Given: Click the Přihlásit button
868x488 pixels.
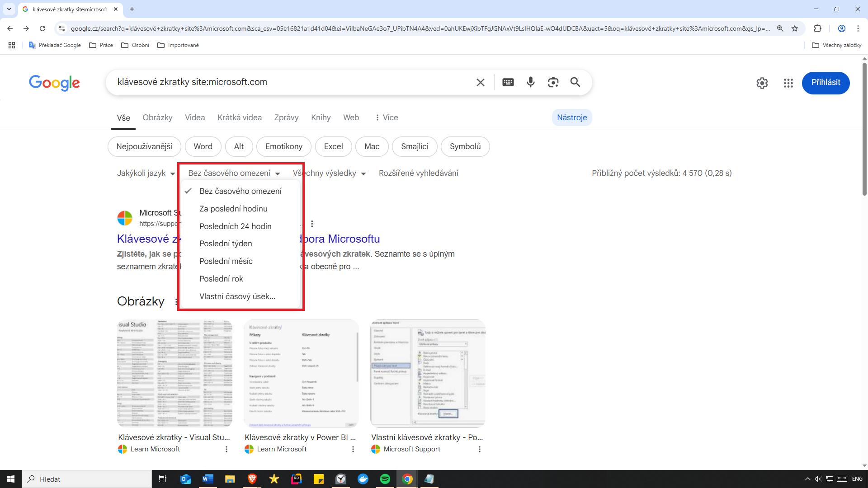Looking at the screenshot, I should click(x=826, y=83).
